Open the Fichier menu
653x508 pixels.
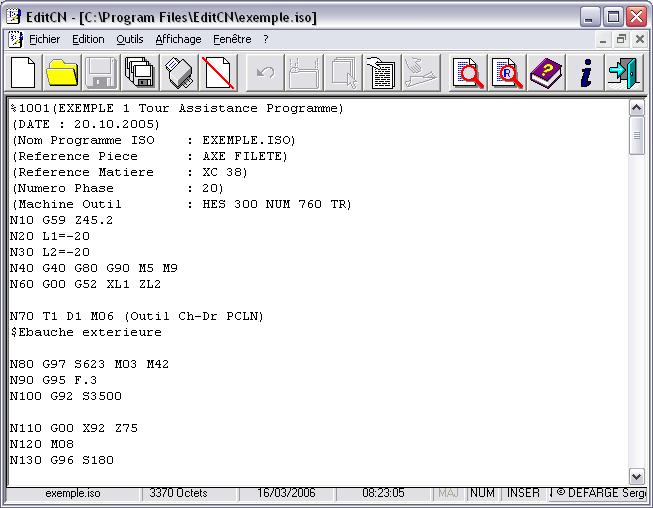pyautogui.click(x=44, y=39)
